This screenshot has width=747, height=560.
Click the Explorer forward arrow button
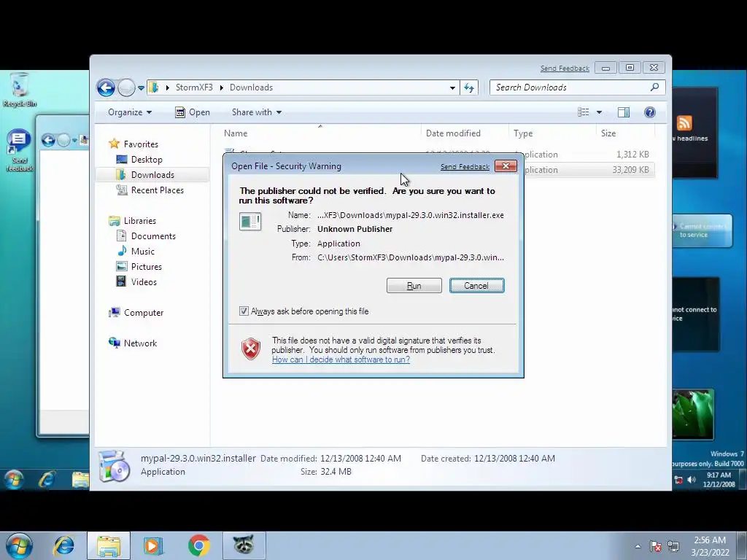click(126, 87)
